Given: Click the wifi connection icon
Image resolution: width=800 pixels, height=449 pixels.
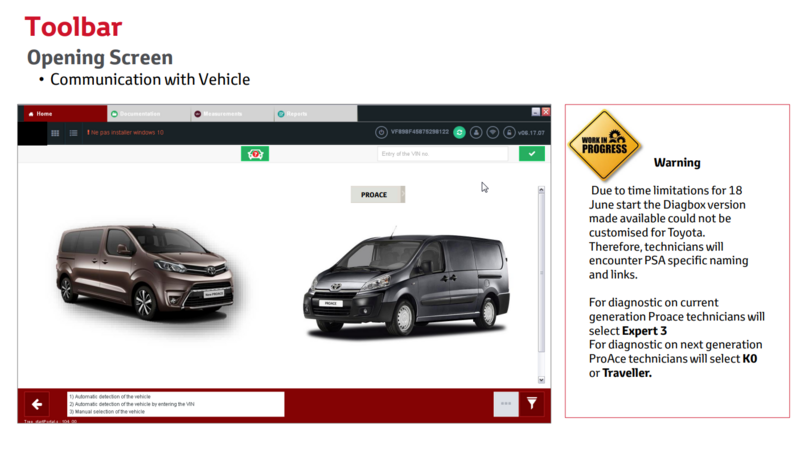Looking at the screenshot, I should (x=492, y=133).
